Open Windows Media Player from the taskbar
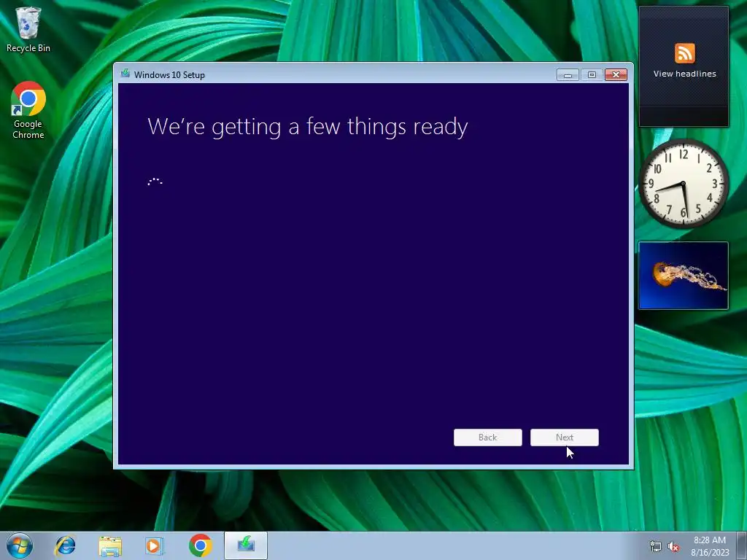 pyautogui.click(x=155, y=545)
